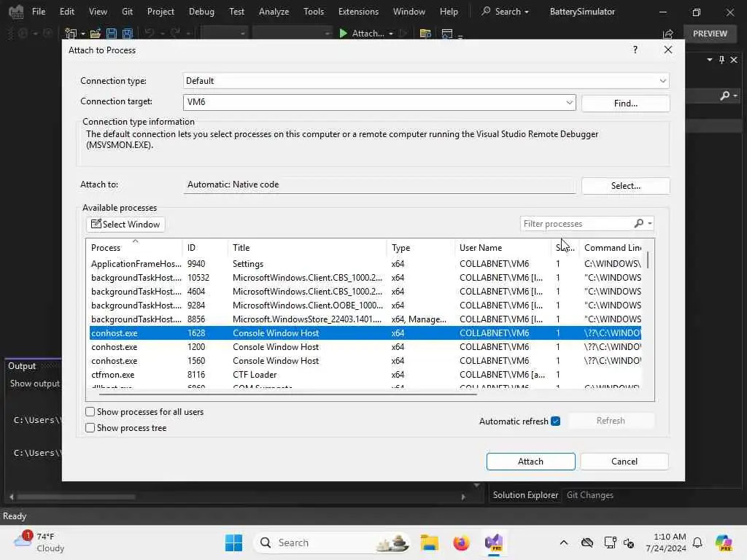747x560 pixels.
Task: Click the New Project toolbar icon
Action: point(71,34)
